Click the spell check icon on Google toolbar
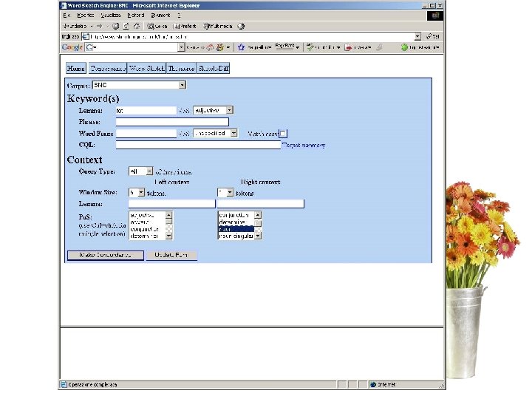The image size is (532, 399). (310, 47)
